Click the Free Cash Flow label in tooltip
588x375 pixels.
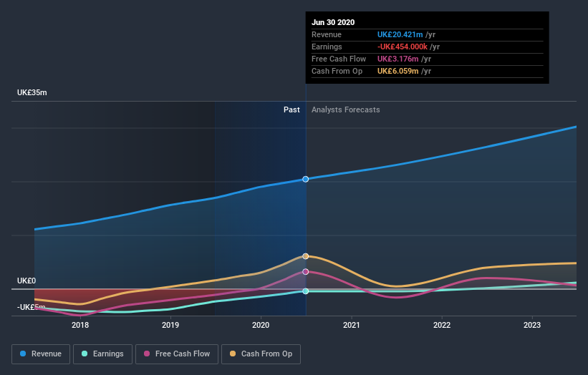coord(339,59)
